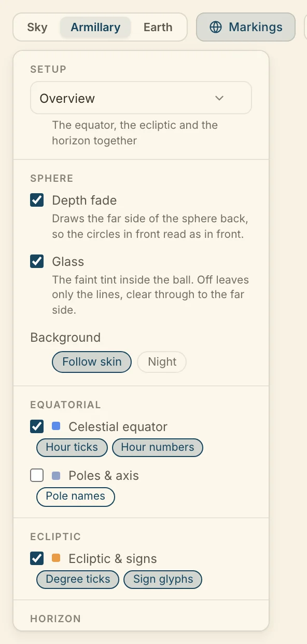Uncheck the Depth fade checkbox
Viewport: 307px width, 644px height.
pyautogui.click(x=37, y=200)
